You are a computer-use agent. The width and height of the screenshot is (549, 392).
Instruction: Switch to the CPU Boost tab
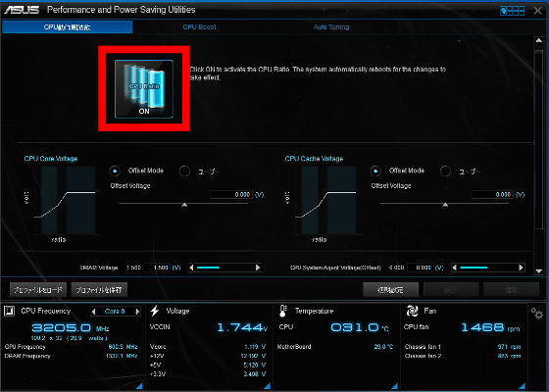point(199,27)
